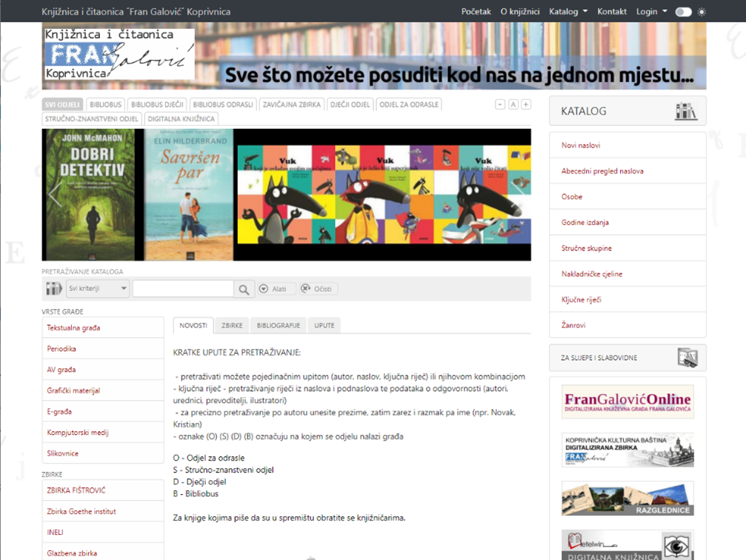The width and height of the screenshot is (746, 560).
Task: Open Novi naslovi catalog link
Action: pos(627,145)
